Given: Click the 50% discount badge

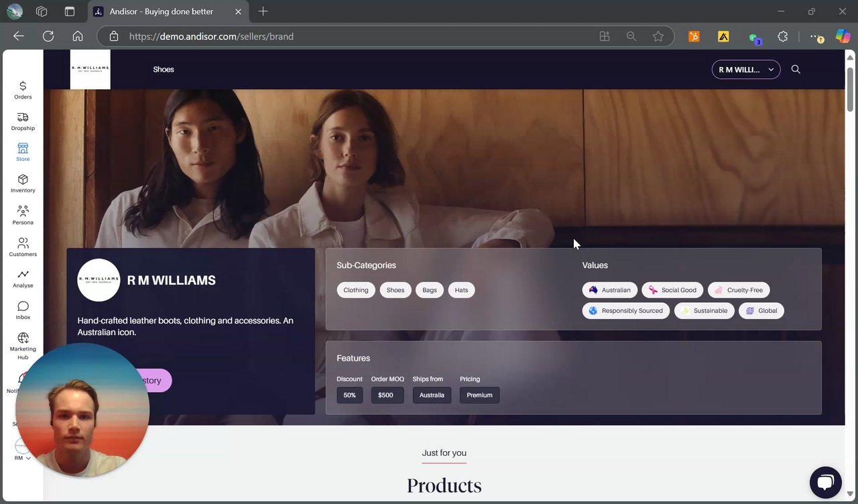Looking at the screenshot, I should coord(350,395).
